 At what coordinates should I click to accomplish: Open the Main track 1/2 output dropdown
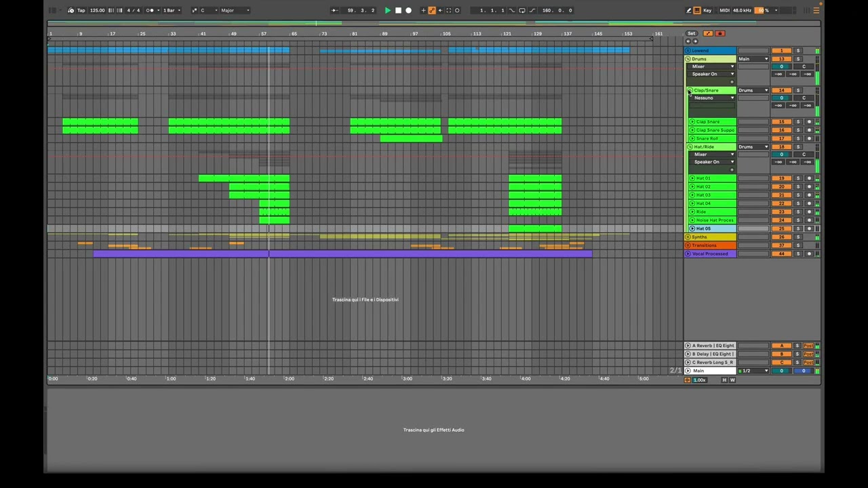[x=753, y=371]
